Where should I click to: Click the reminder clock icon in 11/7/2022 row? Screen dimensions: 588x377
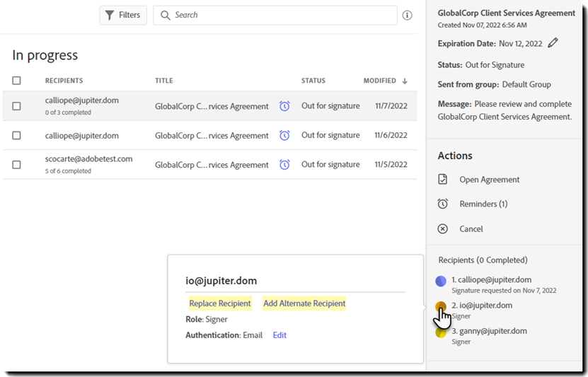pyautogui.click(x=284, y=106)
